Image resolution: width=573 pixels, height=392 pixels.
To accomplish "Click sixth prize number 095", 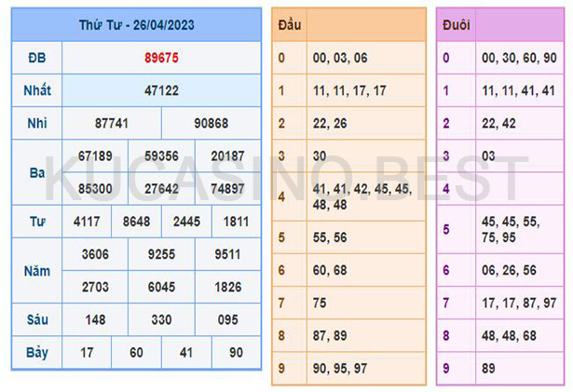I will click(227, 320).
